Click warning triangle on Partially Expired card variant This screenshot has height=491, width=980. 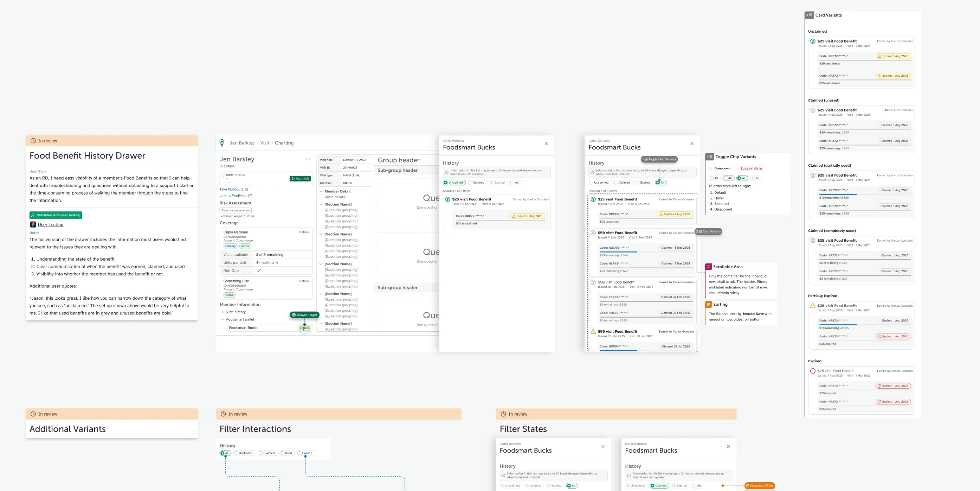click(x=813, y=306)
